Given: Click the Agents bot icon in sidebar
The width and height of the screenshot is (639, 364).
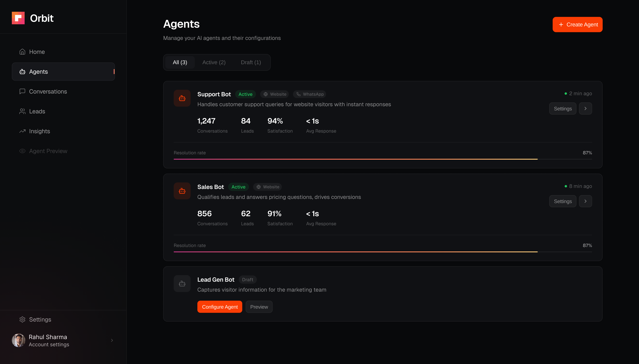Looking at the screenshot, I should click(22, 72).
